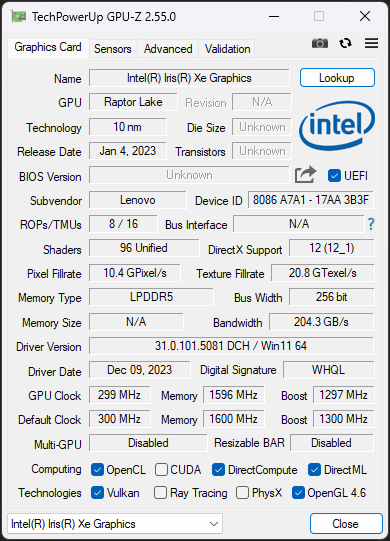Toggle the OpenCL checkbox
The width and height of the screenshot is (390, 541).
click(97, 470)
